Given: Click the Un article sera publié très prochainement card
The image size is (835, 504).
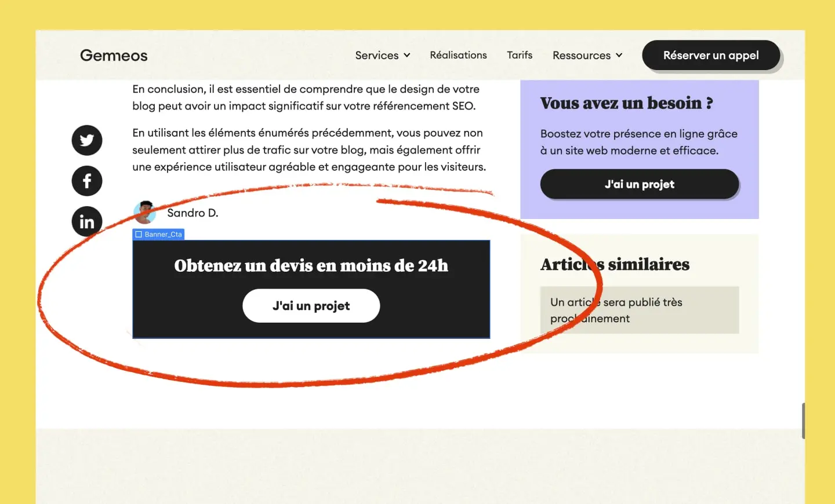Looking at the screenshot, I should [x=640, y=310].
